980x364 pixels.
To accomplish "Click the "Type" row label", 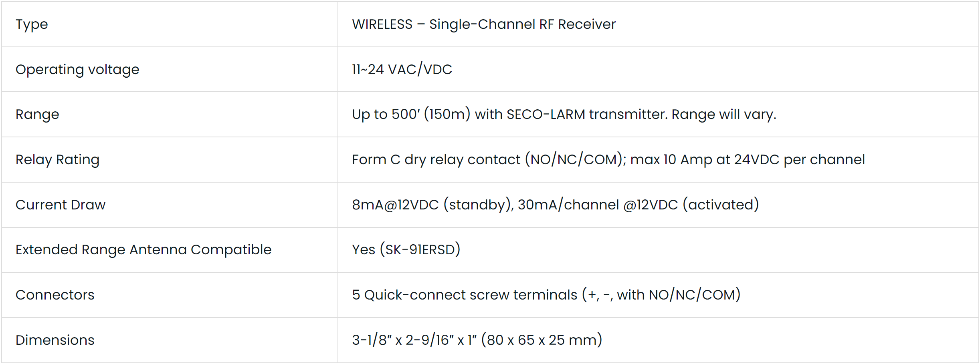I will (x=32, y=24).
